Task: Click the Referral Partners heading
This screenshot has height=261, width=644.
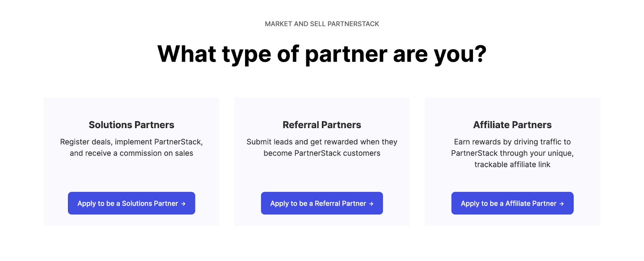Action: pyautogui.click(x=322, y=125)
